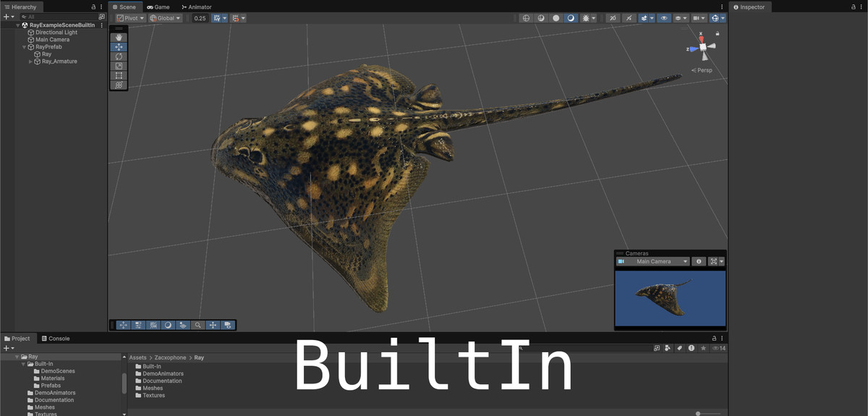Image resolution: width=868 pixels, height=416 pixels.
Task: Click the search-by-type icon in Hierarchy
Action: [101, 16]
